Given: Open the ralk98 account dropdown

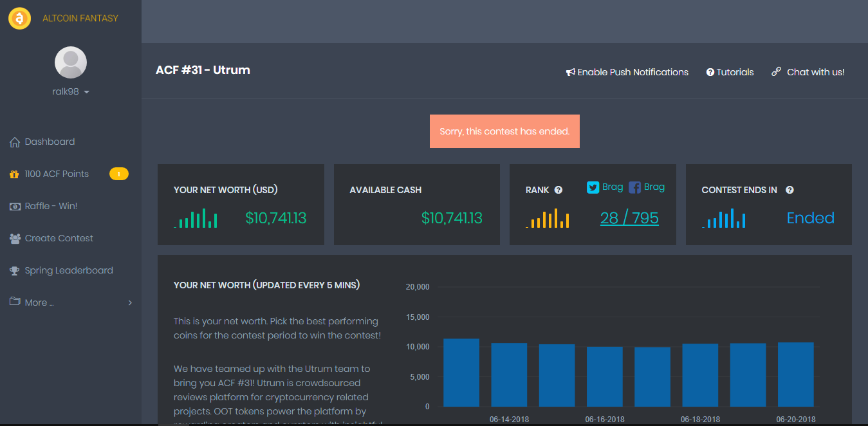Looking at the screenshot, I should (x=71, y=92).
